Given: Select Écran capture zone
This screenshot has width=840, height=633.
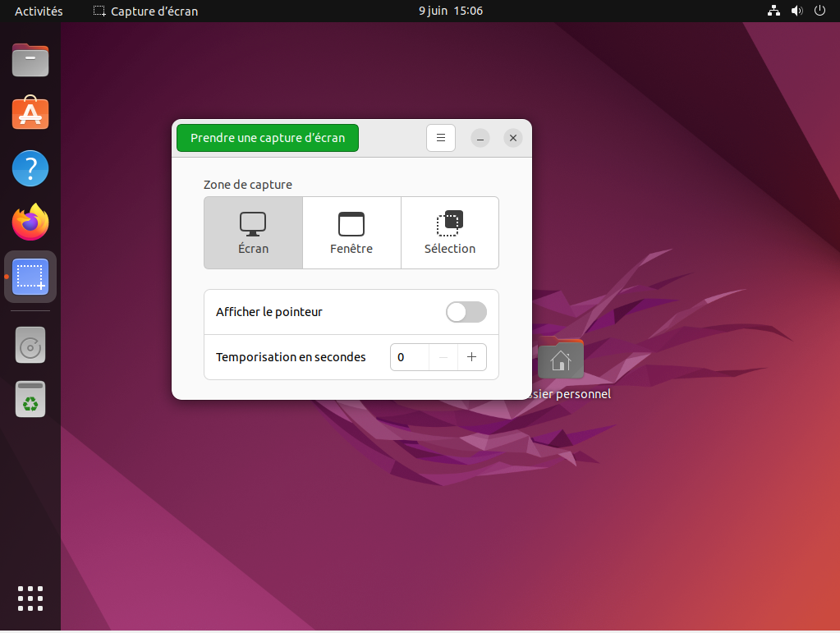Looking at the screenshot, I should coord(254,232).
